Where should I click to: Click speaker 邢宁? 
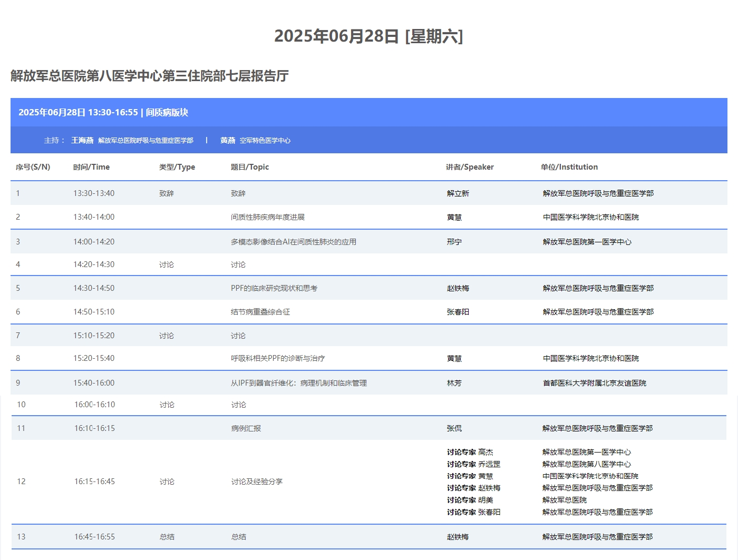coord(454,242)
